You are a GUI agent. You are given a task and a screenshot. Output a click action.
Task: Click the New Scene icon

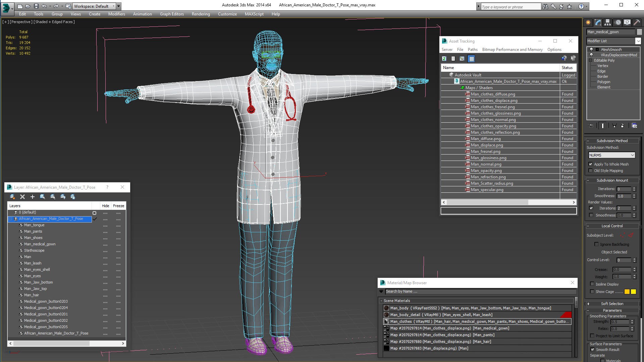(x=20, y=6)
